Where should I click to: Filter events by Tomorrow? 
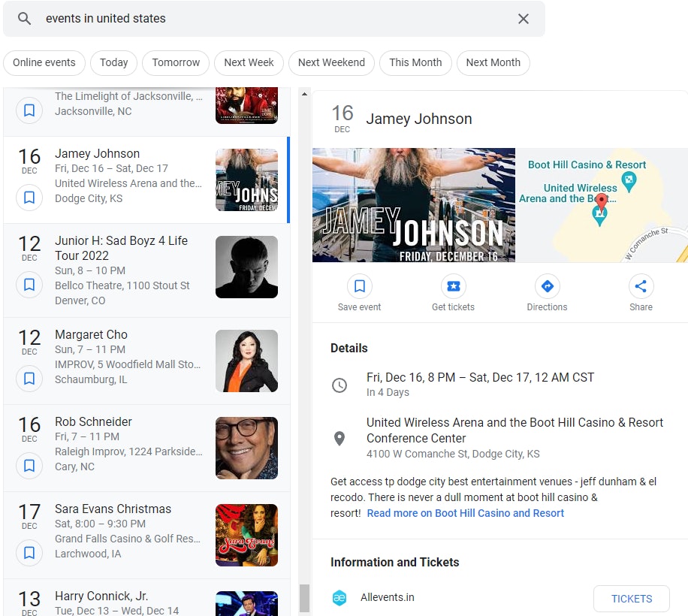(x=176, y=63)
